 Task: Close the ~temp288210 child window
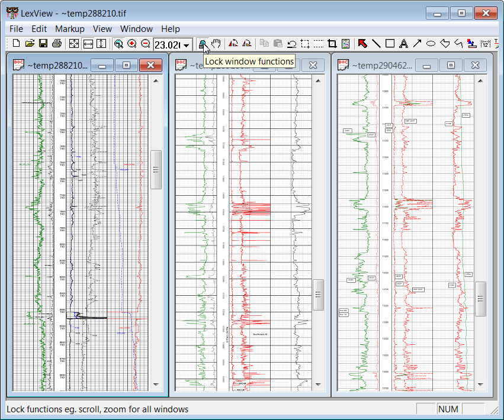150,65
